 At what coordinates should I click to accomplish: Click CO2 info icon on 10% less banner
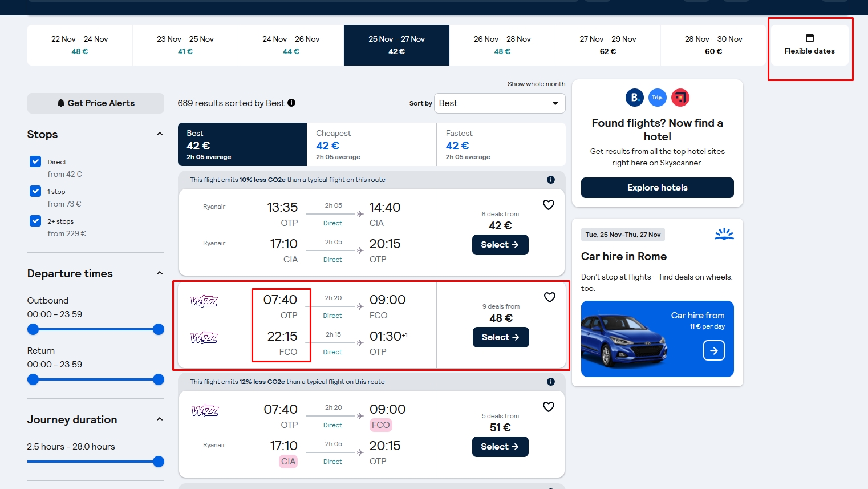(x=551, y=180)
